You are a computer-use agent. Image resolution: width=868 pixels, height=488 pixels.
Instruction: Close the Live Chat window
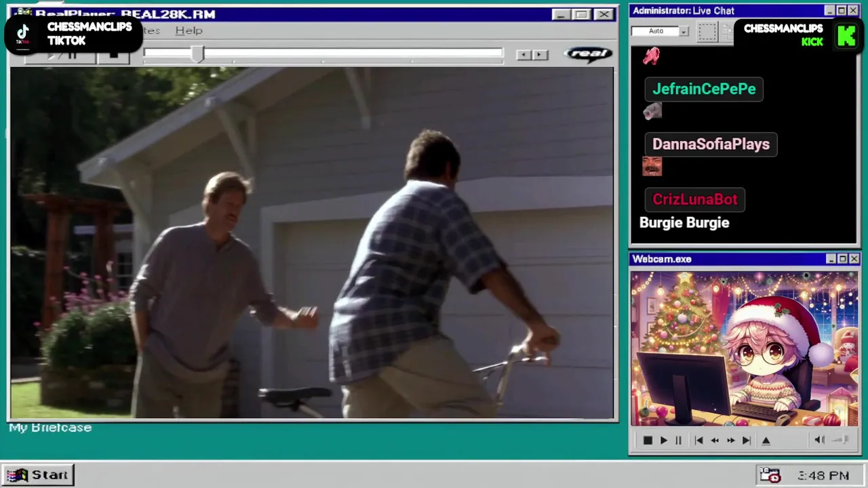click(853, 11)
